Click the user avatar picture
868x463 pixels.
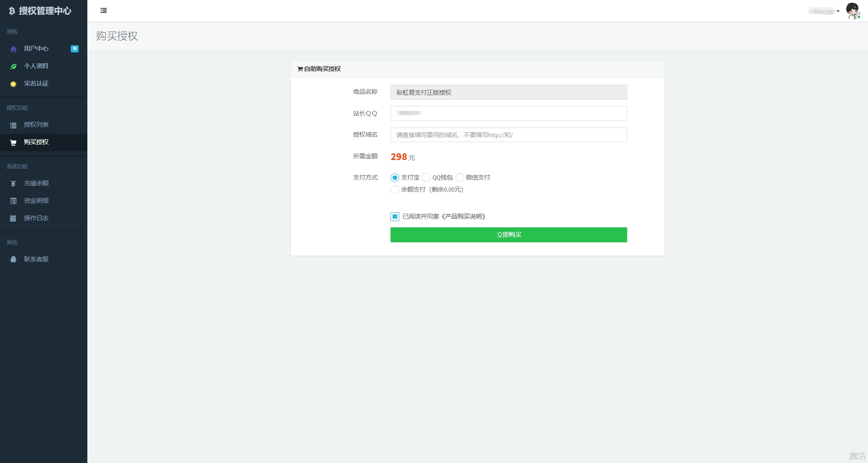pyautogui.click(x=853, y=11)
